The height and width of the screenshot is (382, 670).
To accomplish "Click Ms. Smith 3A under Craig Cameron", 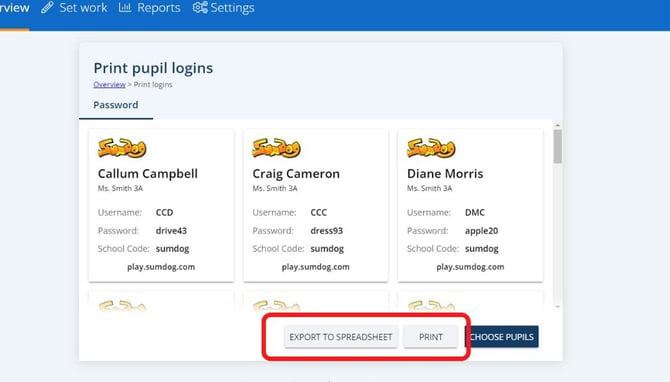I will [x=275, y=188].
